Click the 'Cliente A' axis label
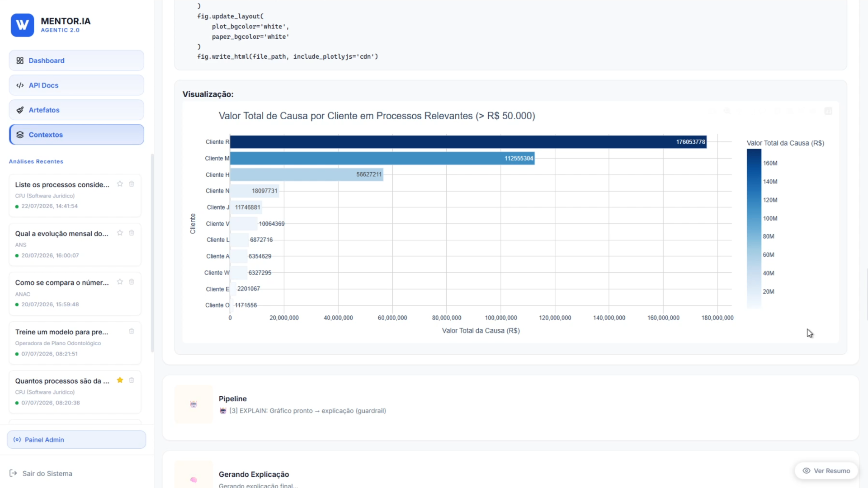 tap(218, 256)
